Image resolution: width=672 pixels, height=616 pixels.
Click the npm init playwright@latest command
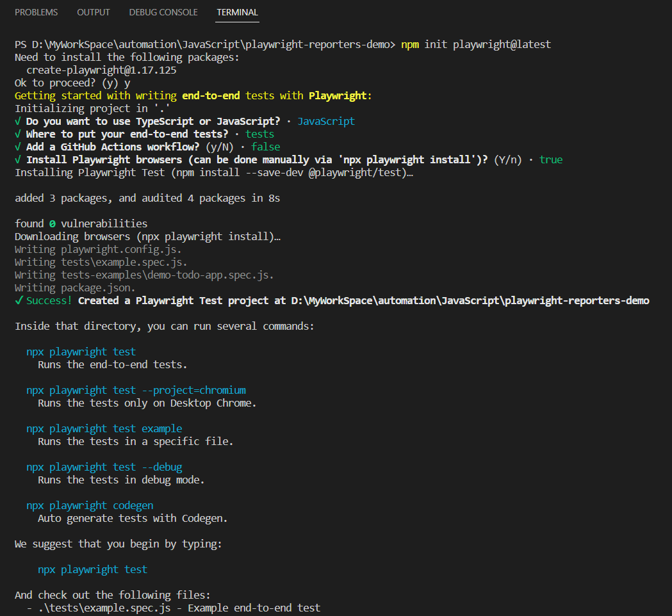pyautogui.click(x=476, y=44)
